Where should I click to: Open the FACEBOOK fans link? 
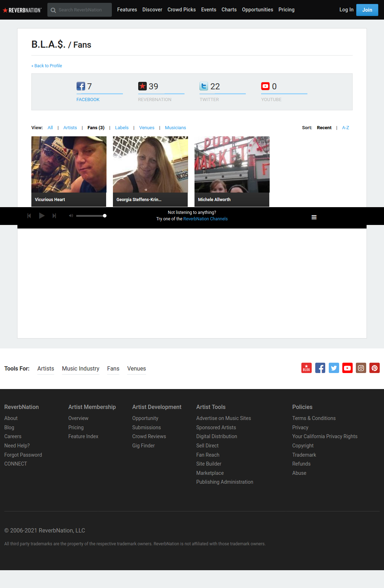(88, 100)
